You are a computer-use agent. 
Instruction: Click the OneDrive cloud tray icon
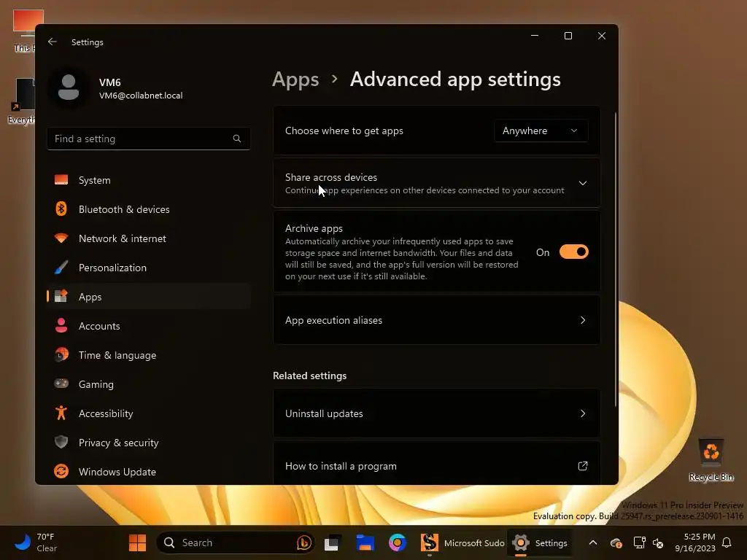pos(616,542)
